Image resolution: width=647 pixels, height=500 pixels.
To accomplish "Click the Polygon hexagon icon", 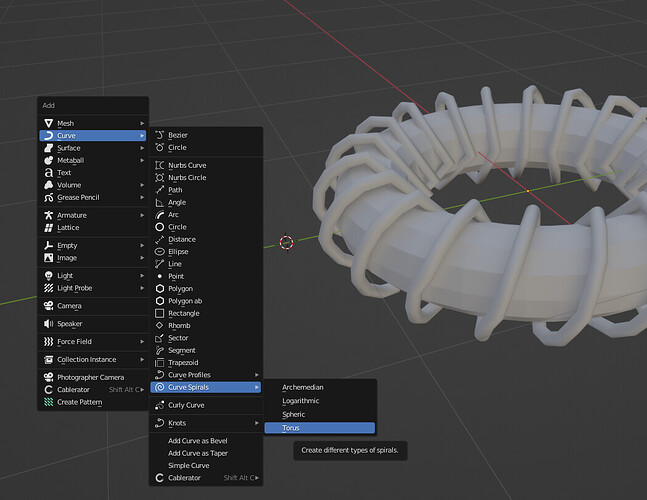I will (x=159, y=288).
